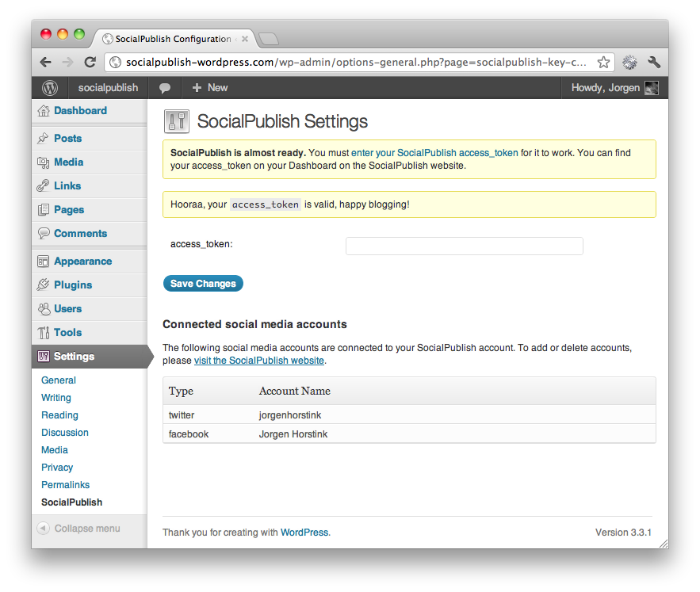Click the Plugins plug icon

(44, 285)
